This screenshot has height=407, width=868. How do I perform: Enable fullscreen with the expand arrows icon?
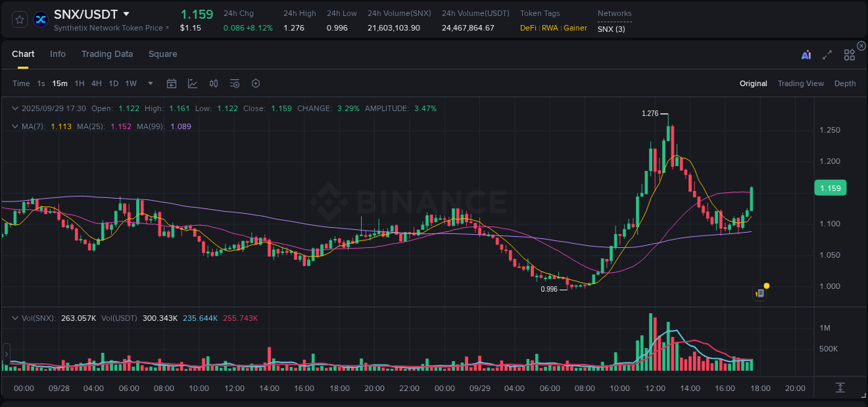pyautogui.click(x=827, y=53)
